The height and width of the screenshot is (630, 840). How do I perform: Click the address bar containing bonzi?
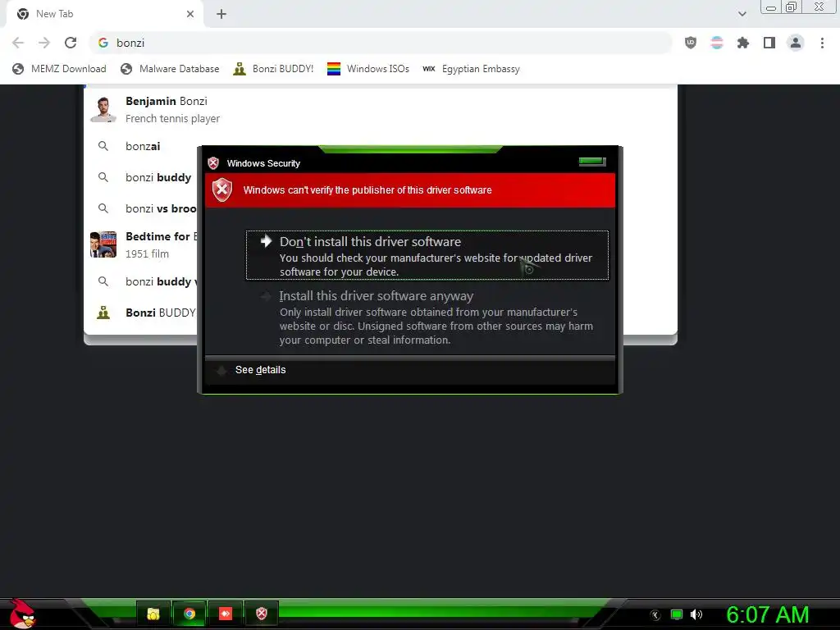(381, 43)
